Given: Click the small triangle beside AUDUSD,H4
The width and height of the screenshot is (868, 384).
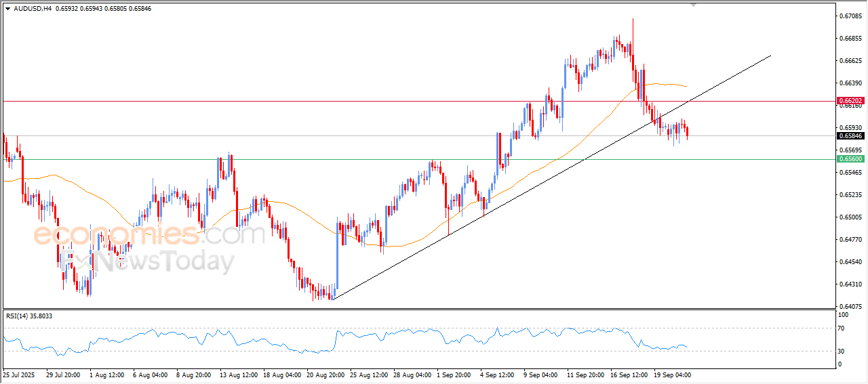Looking at the screenshot, I should (7, 9).
